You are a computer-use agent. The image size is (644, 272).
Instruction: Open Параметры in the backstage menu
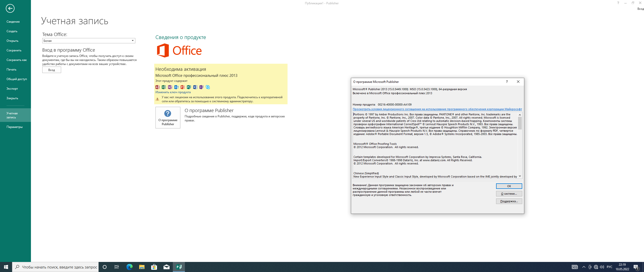(15, 127)
